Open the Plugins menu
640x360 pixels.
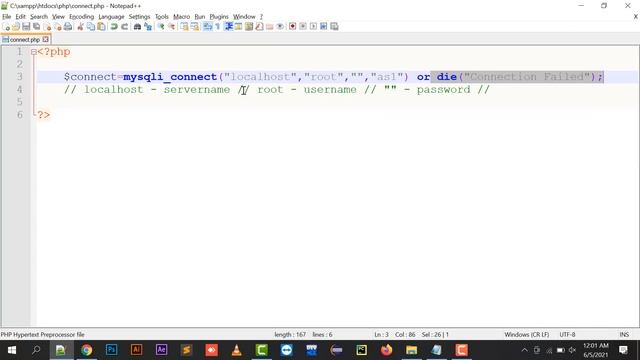[x=219, y=17]
